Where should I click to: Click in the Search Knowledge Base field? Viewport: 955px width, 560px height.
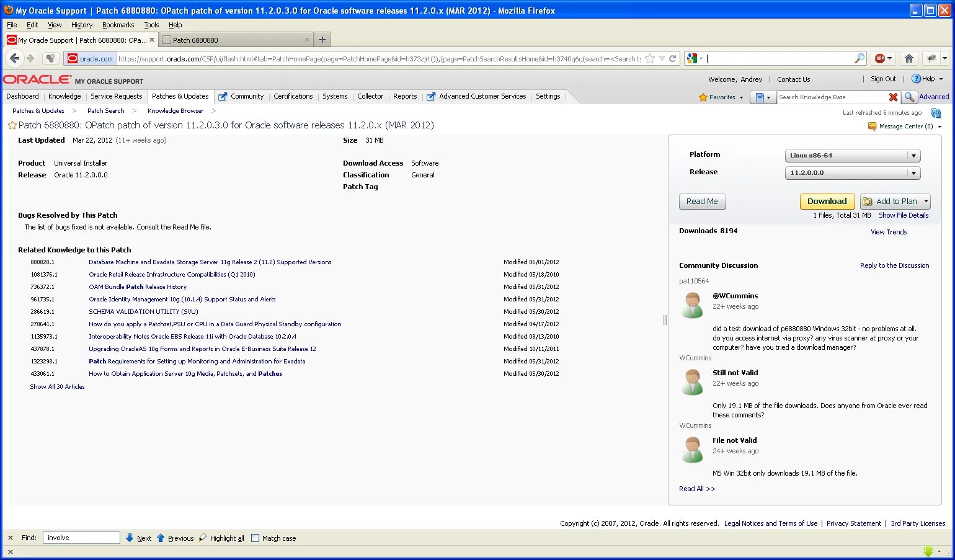[832, 97]
